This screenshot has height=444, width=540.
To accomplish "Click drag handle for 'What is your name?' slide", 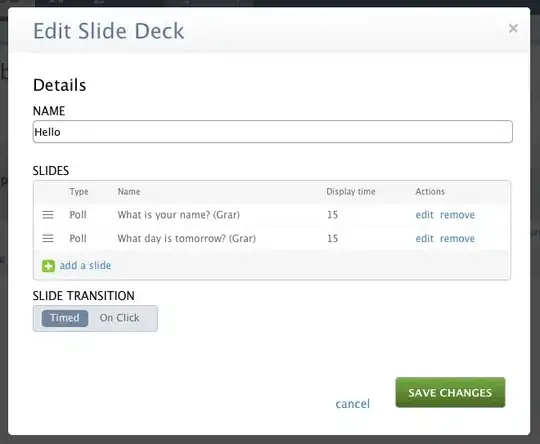I will (48, 215).
